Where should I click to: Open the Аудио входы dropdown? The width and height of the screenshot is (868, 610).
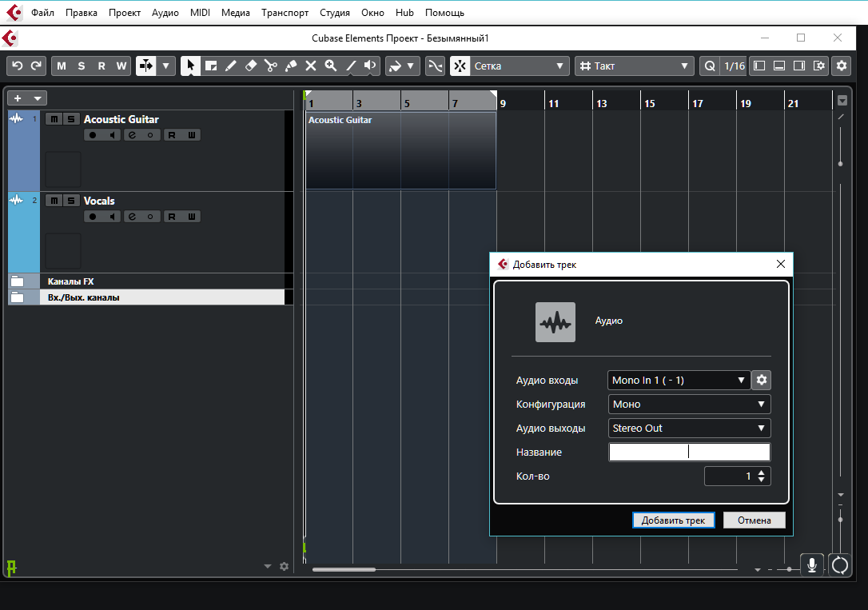pyautogui.click(x=679, y=381)
